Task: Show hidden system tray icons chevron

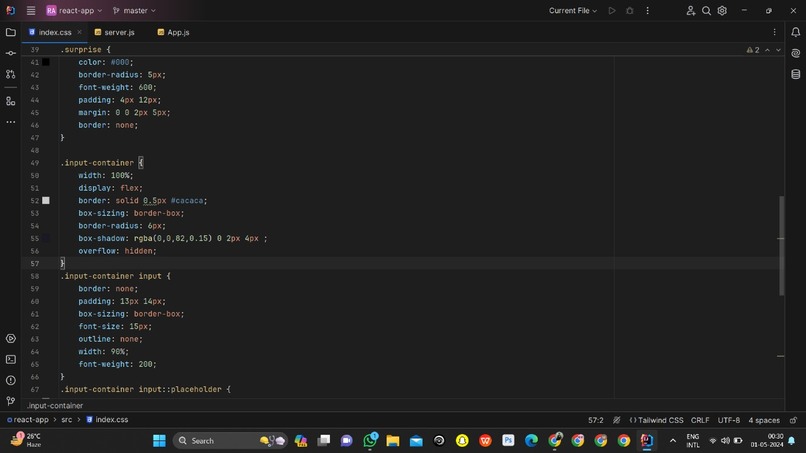Action: pos(672,441)
